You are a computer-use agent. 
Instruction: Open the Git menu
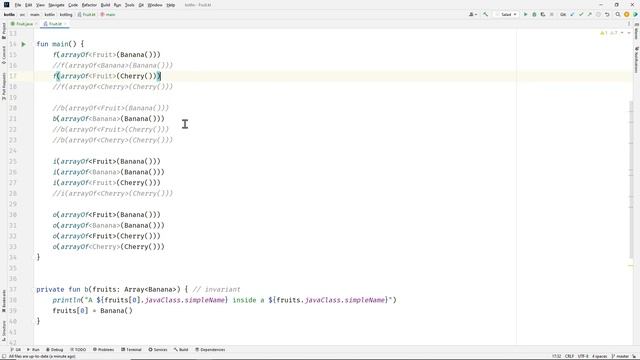141,5
